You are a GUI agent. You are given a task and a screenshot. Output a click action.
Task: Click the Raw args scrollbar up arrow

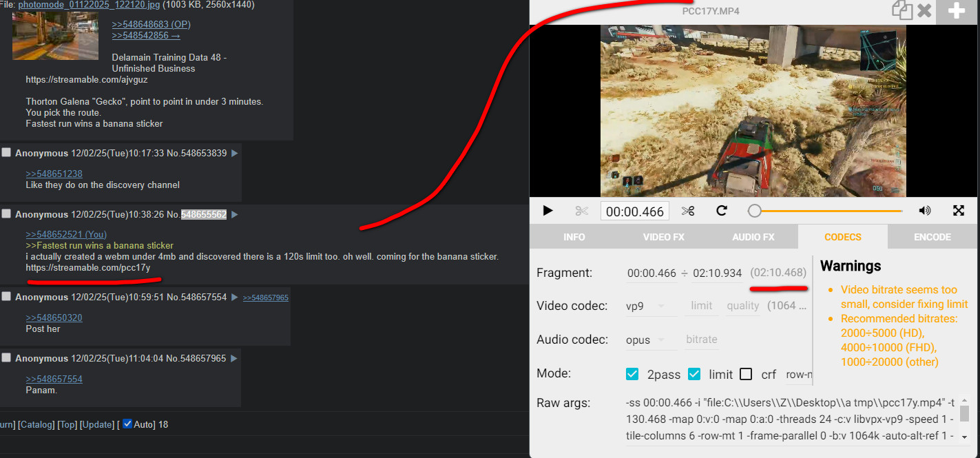point(964,401)
